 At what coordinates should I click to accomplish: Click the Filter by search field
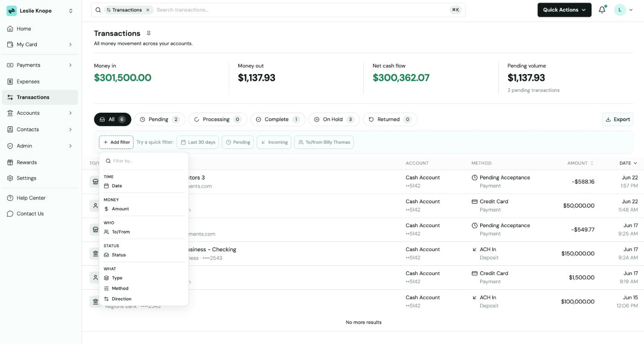pyautogui.click(x=144, y=161)
